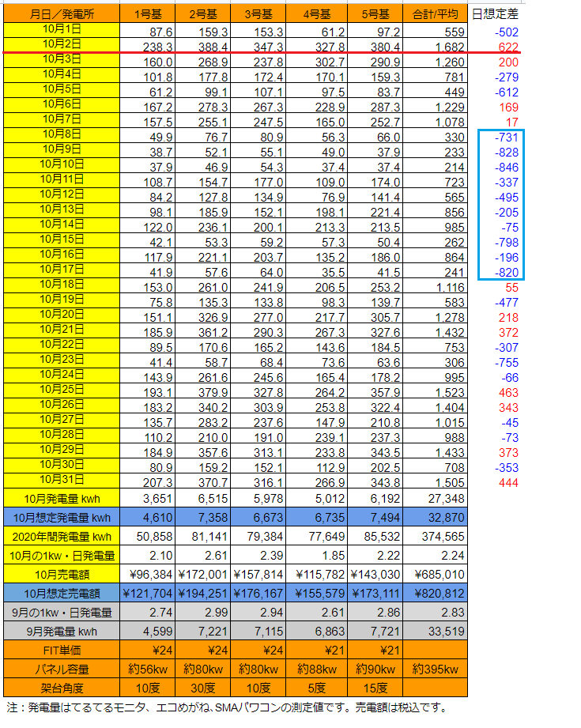Click the 4号基 column header

coord(317,14)
